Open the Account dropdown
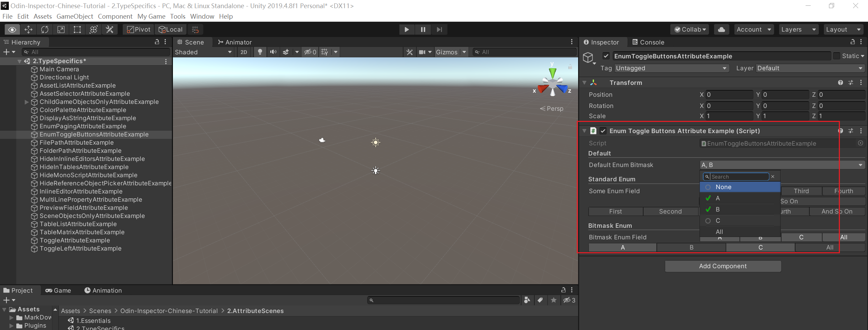868x330 pixels. [754, 30]
